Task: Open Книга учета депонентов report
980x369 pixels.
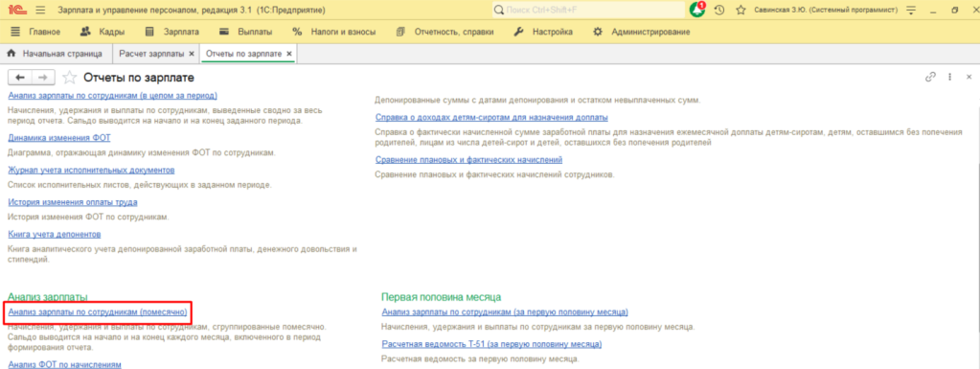Action: [55, 234]
